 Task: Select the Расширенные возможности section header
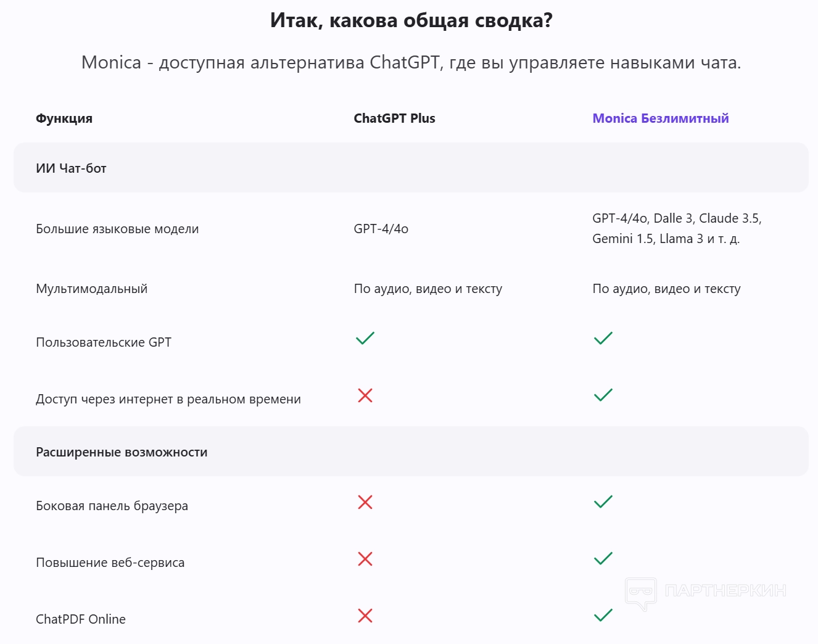click(122, 452)
